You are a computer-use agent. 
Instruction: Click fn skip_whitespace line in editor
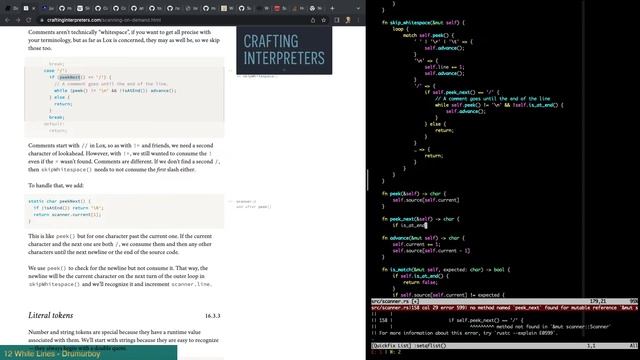tap(423, 22)
